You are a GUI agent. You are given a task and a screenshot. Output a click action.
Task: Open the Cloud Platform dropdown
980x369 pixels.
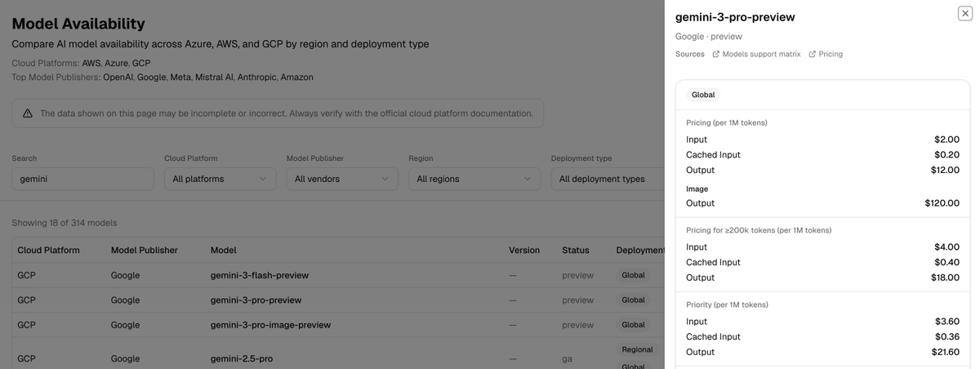tap(220, 179)
